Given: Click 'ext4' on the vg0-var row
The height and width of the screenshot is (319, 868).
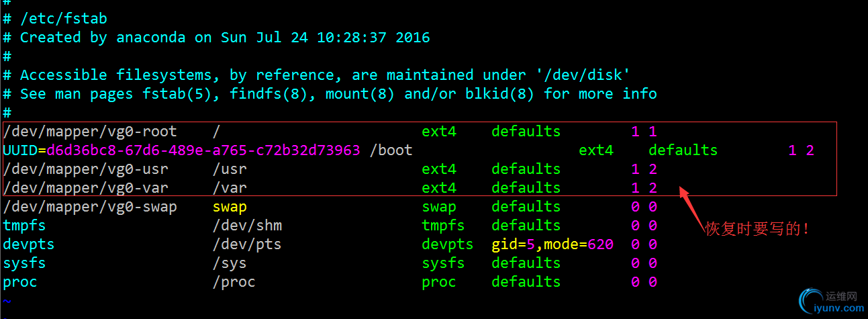Looking at the screenshot, I should point(439,188).
